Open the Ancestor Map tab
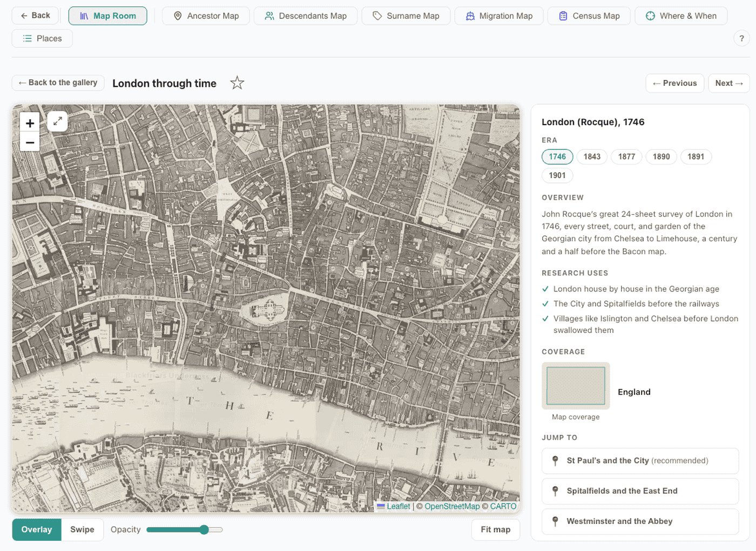 (206, 16)
